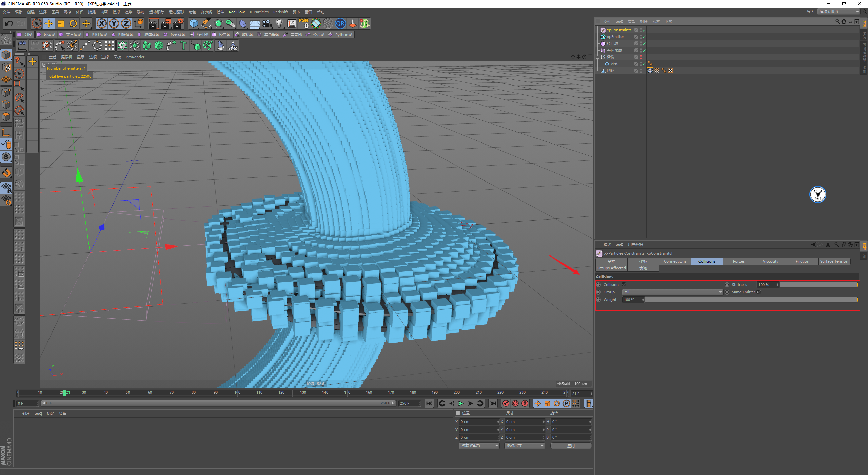Open the Group dropdown set to All
The height and width of the screenshot is (475, 868).
pos(673,292)
